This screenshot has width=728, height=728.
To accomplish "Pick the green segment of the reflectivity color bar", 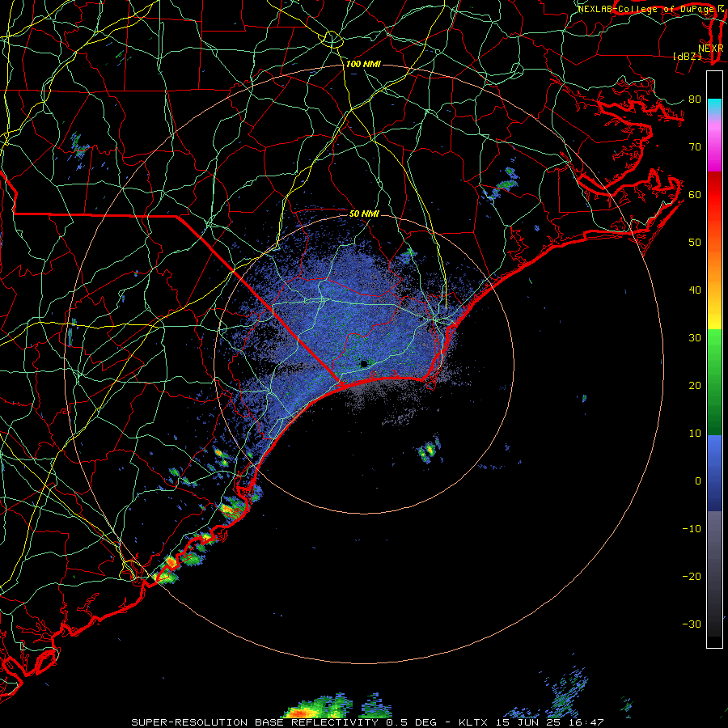I will point(714,382).
